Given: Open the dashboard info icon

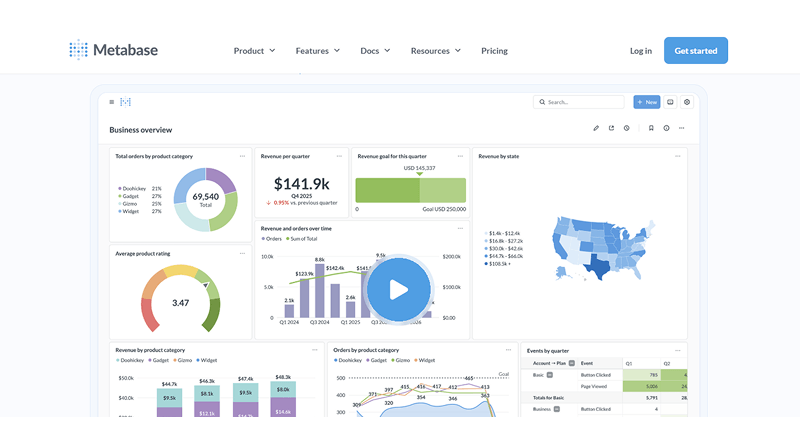Looking at the screenshot, I should click(666, 128).
